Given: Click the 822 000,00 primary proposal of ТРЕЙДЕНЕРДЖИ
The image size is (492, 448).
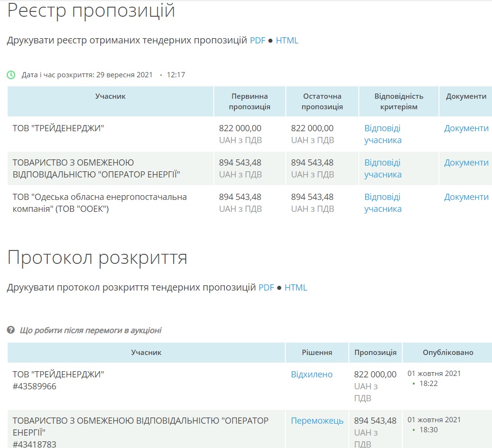Looking at the screenshot, I should [x=240, y=128].
